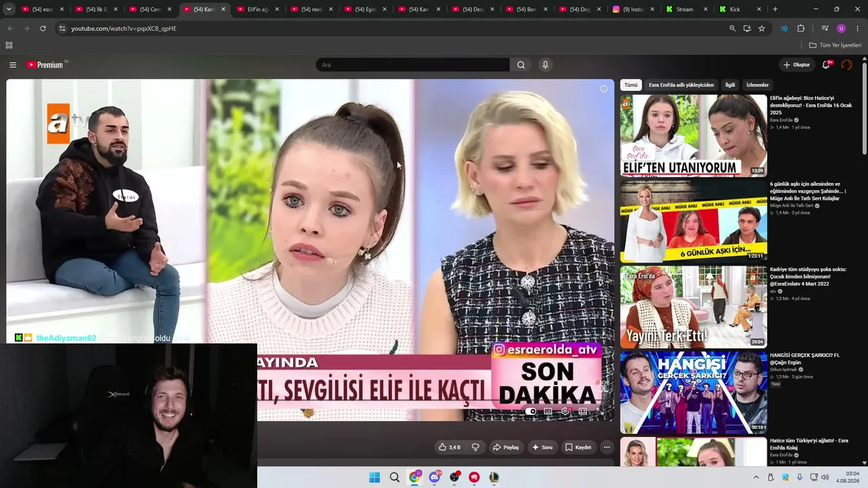Open '6 GÜNLÜK AŞKI İÇİN' video thumbnail
This screenshot has width=868, height=488.
[x=694, y=221]
